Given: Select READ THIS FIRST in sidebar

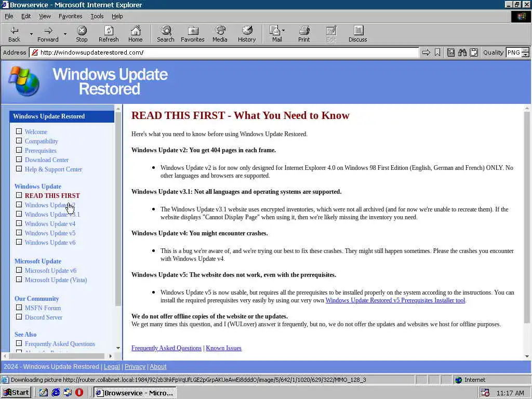Looking at the screenshot, I should (x=52, y=196).
